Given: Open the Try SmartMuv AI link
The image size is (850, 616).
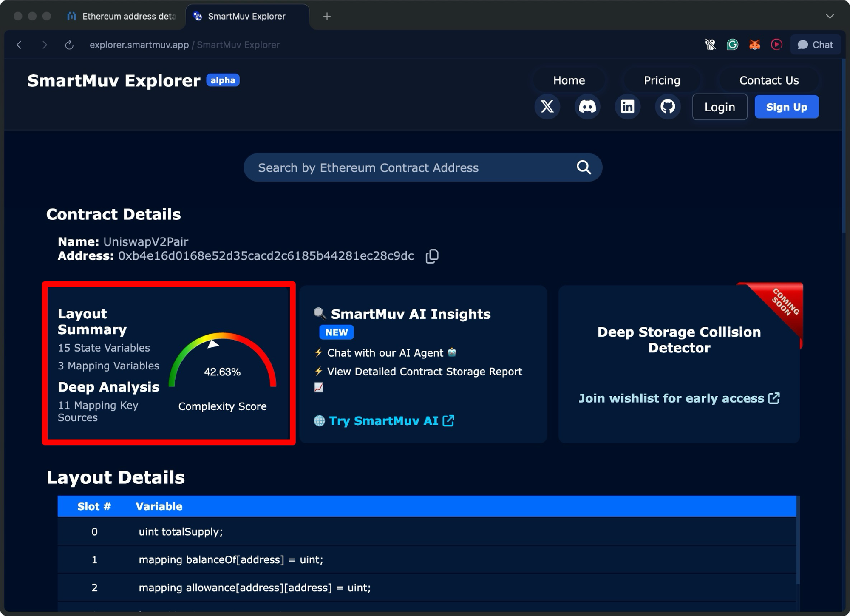Looking at the screenshot, I should [384, 421].
